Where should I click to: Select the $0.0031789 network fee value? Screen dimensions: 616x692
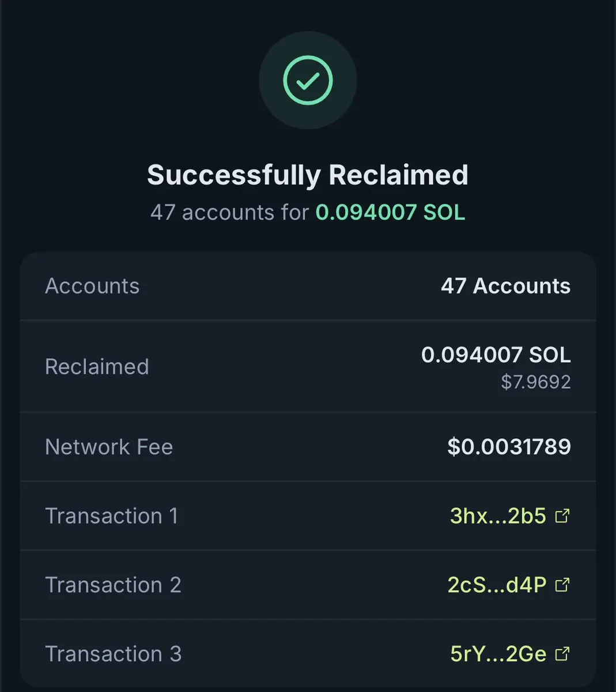pos(509,447)
